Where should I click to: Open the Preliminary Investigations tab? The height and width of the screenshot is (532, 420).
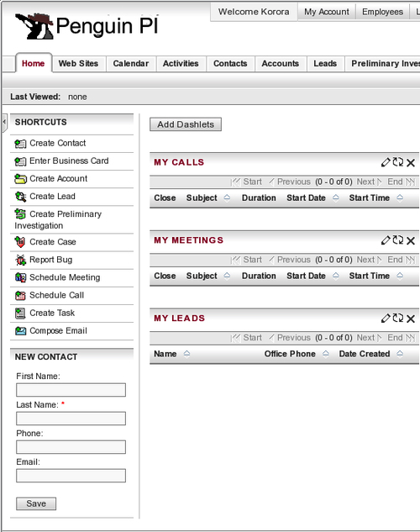pos(383,64)
